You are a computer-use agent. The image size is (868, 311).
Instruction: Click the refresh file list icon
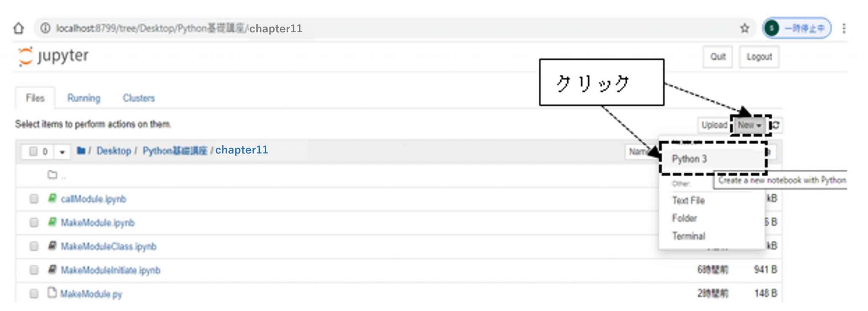pos(776,125)
